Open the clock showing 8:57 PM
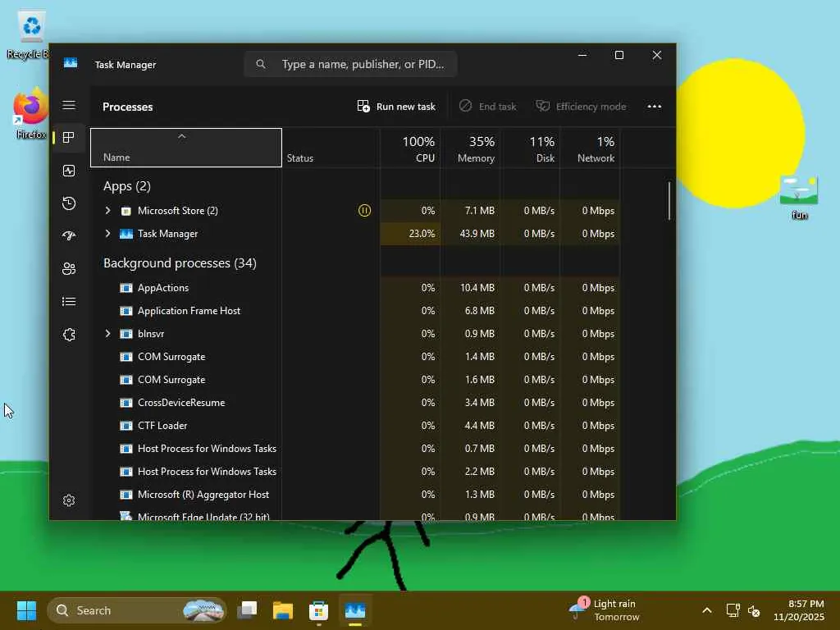The image size is (840, 630). point(798,610)
